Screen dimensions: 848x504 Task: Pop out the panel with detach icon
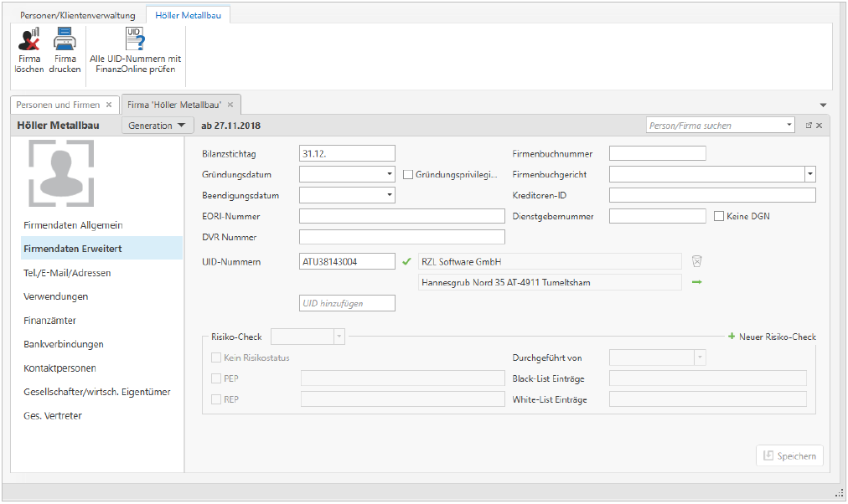tap(809, 126)
